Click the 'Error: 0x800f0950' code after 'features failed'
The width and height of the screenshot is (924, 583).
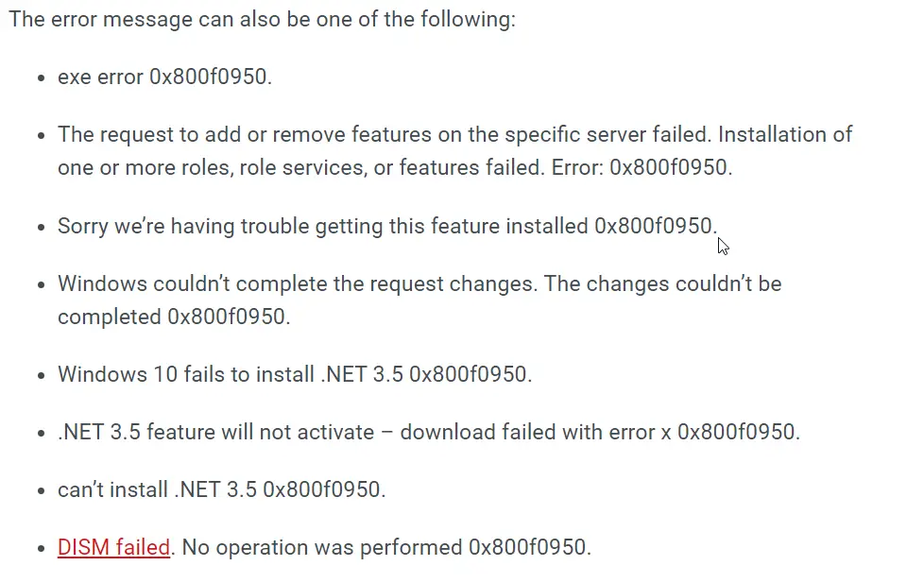click(642, 168)
